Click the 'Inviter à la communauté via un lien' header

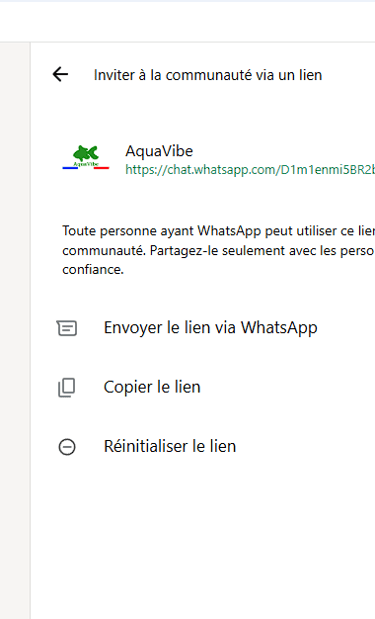tap(208, 75)
